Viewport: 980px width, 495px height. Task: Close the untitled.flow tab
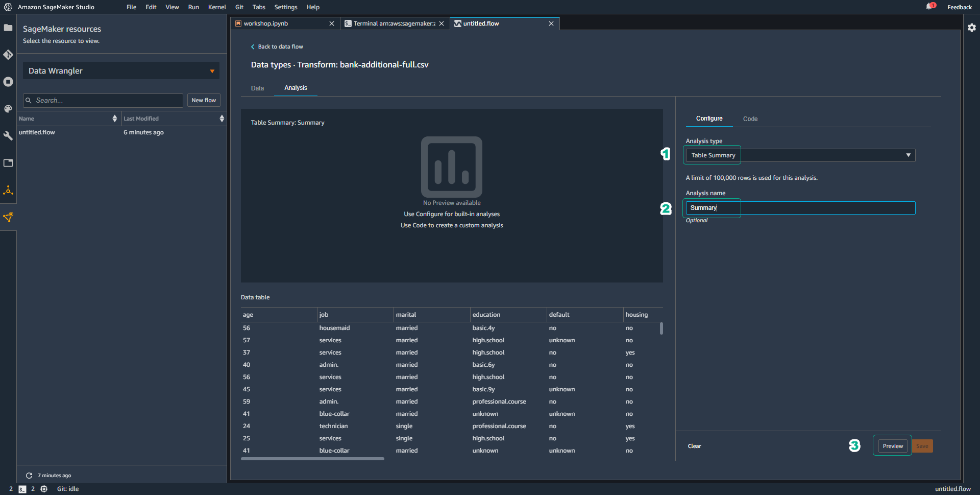pyautogui.click(x=551, y=23)
